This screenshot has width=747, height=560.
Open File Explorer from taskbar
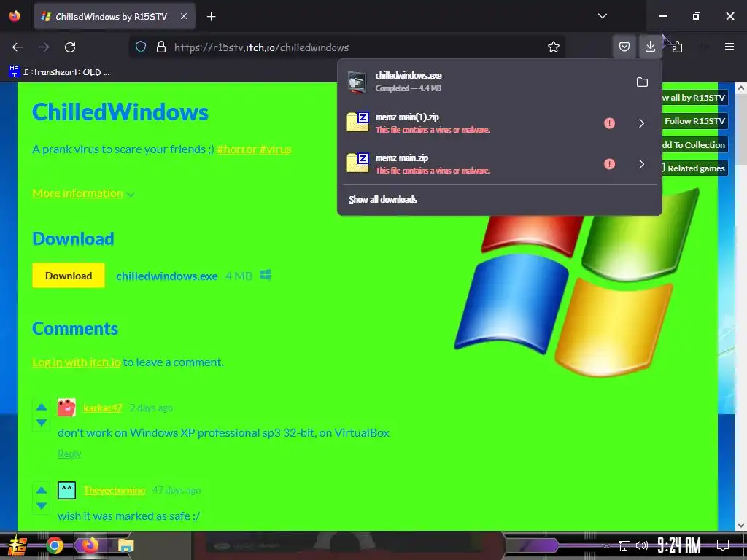click(125, 545)
